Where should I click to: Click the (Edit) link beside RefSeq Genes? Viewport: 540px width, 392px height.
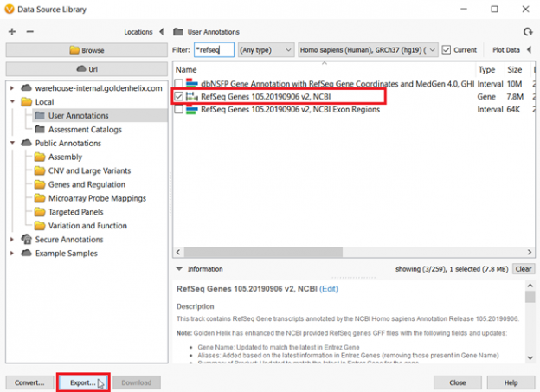[x=329, y=288]
